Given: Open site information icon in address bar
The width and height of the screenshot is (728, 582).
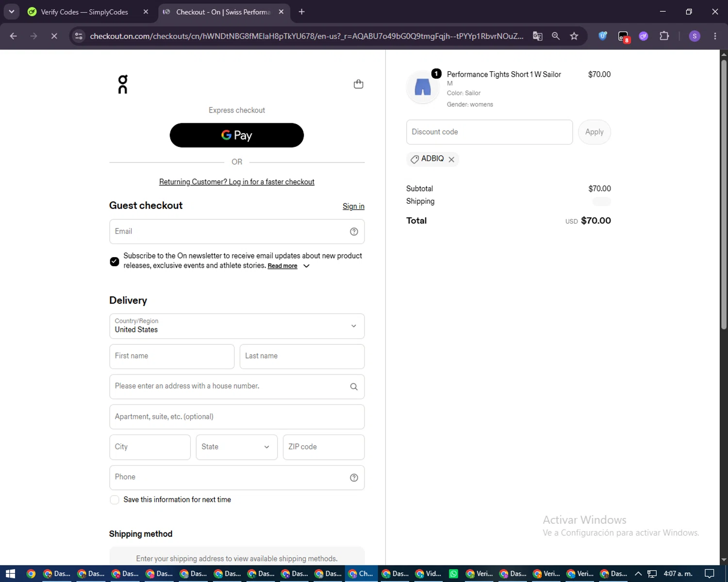Looking at the screenshot, I should tap(79, 36).
